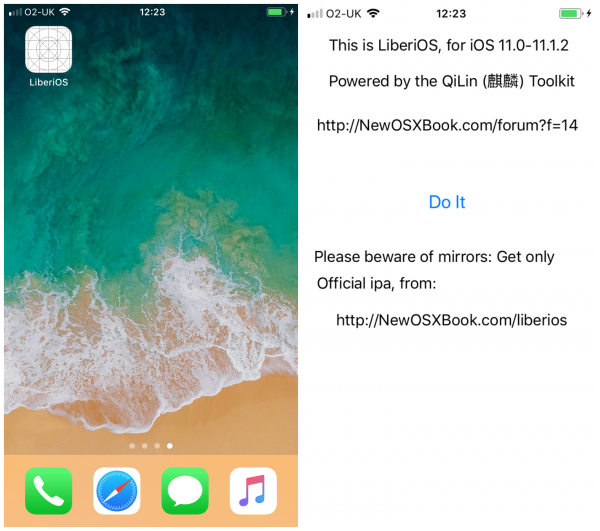Tap O2-UK carrier label on home screen
The width and height of the screenshot is (600, 531).
click(39, 12)
